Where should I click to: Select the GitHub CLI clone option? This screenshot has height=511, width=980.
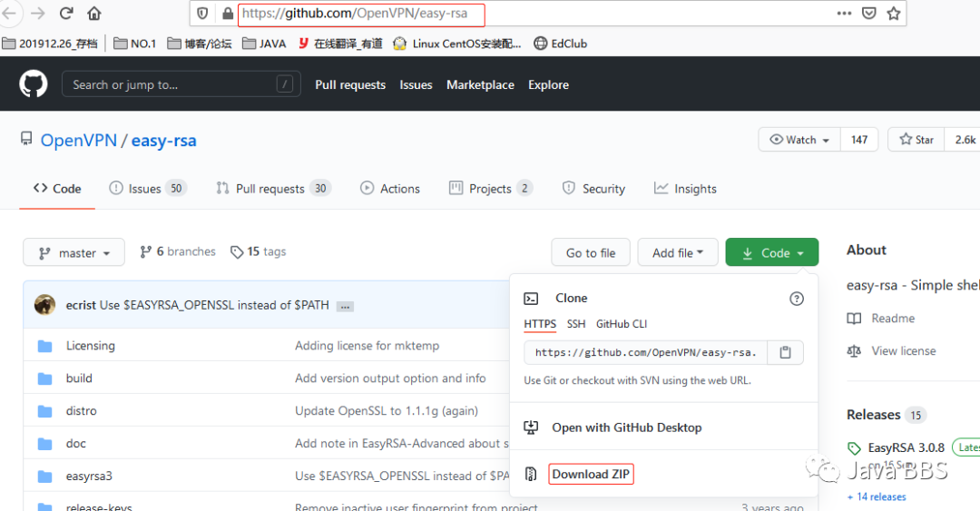pyautogui.click(x=622, y=324)
